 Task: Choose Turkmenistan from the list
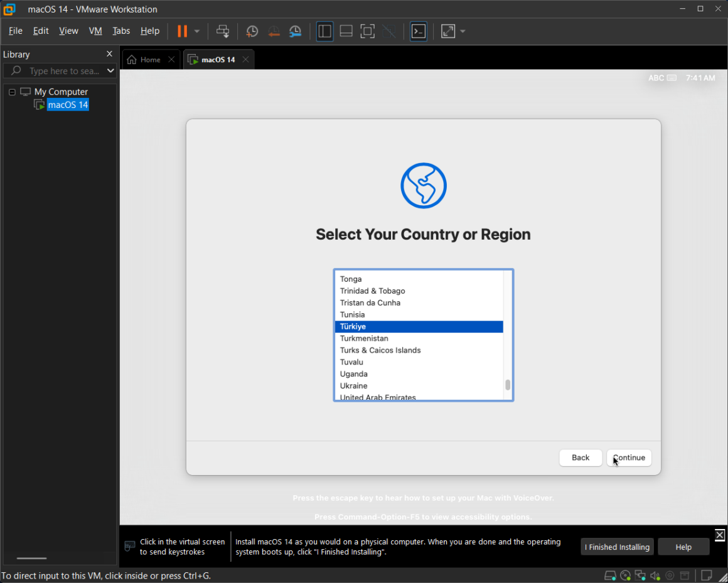(419, 338)
